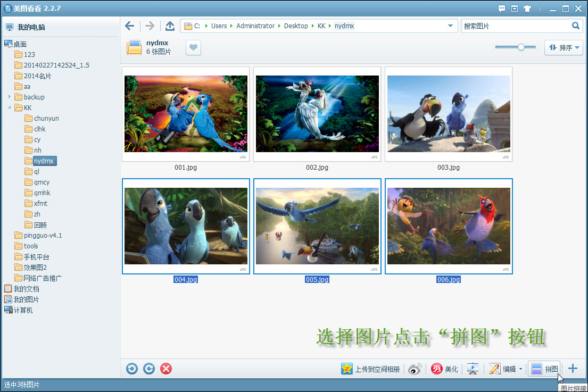The width and height of the screenshot is (588, 392).
Task: Click C: in the address path
Action: (197, 26)
